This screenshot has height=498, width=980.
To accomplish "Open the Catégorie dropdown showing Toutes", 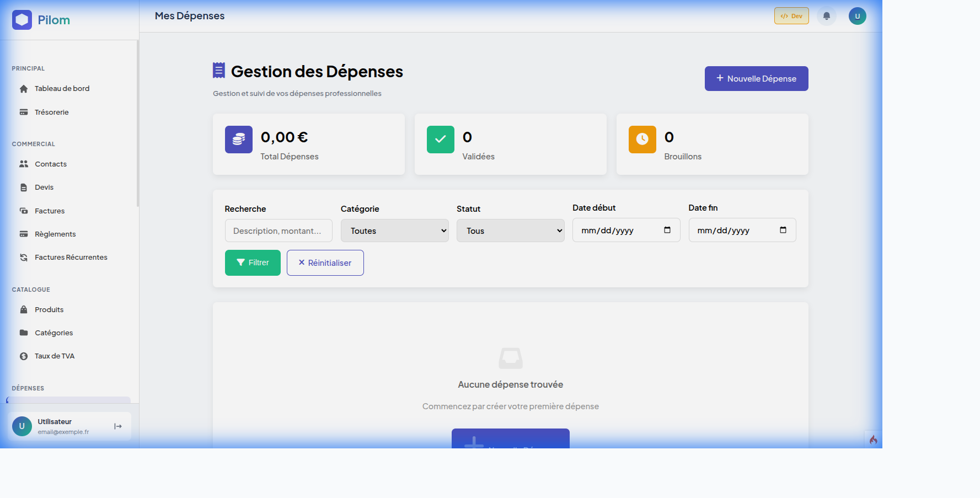I will (x=394, y=231).
